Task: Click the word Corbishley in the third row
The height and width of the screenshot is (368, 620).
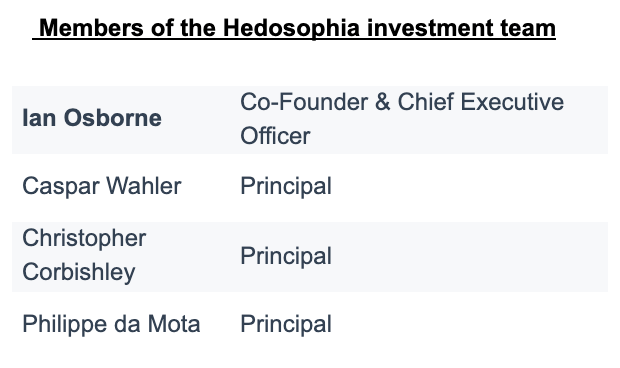Action: click(x=79, y=273)
